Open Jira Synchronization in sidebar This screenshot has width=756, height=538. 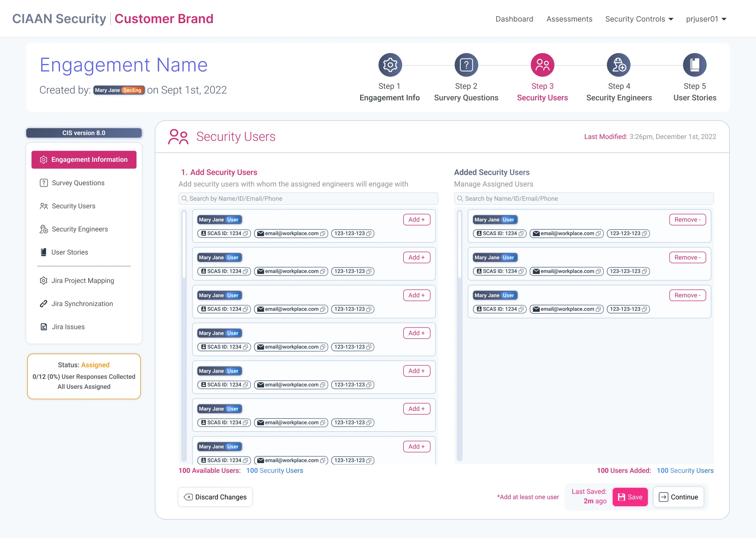(x=82, y=304)
